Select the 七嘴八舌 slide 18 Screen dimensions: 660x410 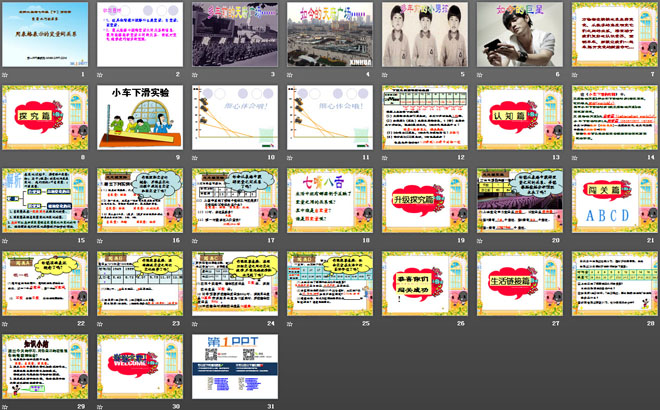tap(330, 200)
